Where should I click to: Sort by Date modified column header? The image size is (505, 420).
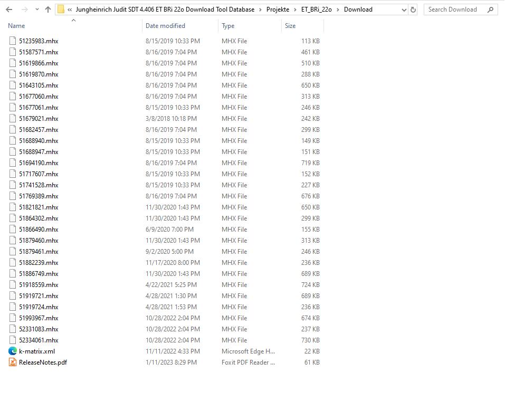[165, 26]
